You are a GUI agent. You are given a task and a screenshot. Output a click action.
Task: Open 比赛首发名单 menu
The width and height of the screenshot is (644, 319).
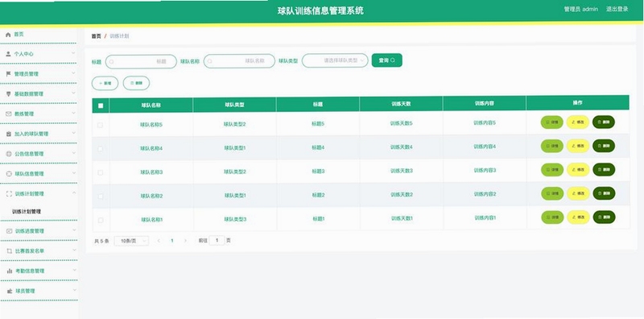39,251
